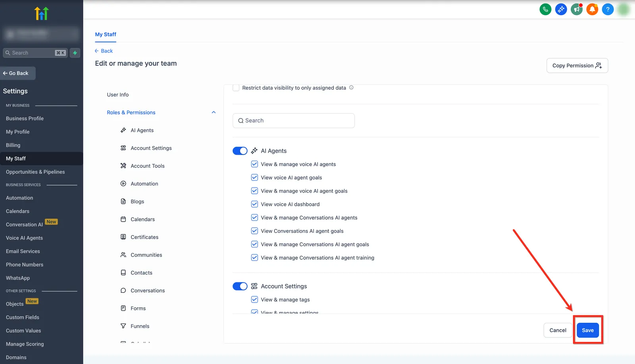Click the blue help question mark icon
The image size is (635, 364).
608,9
